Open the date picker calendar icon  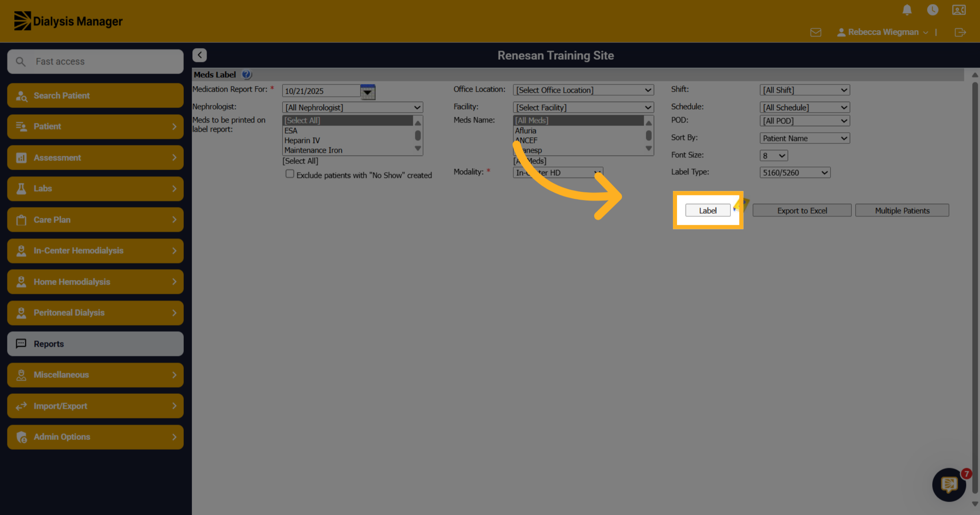click(367, 92)
